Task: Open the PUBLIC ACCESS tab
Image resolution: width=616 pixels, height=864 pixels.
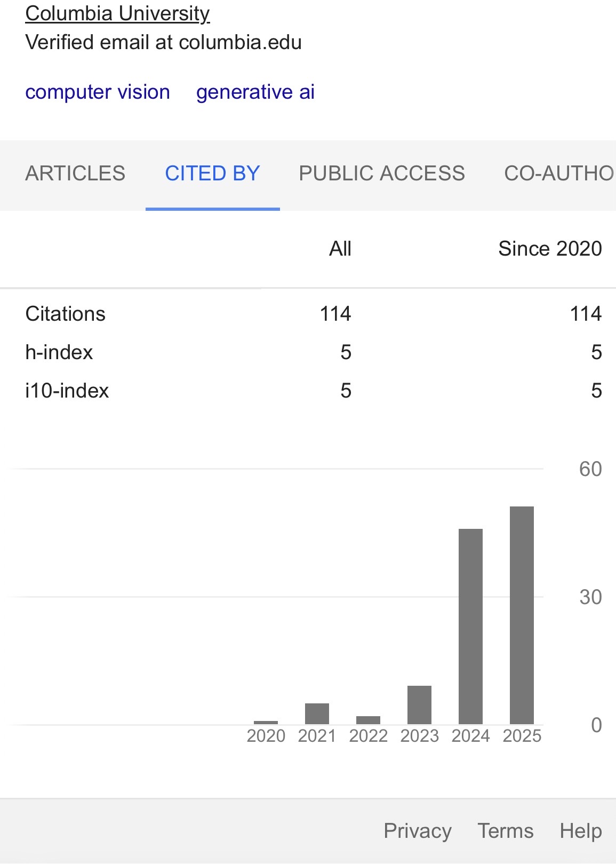Action: pos(382,173)
